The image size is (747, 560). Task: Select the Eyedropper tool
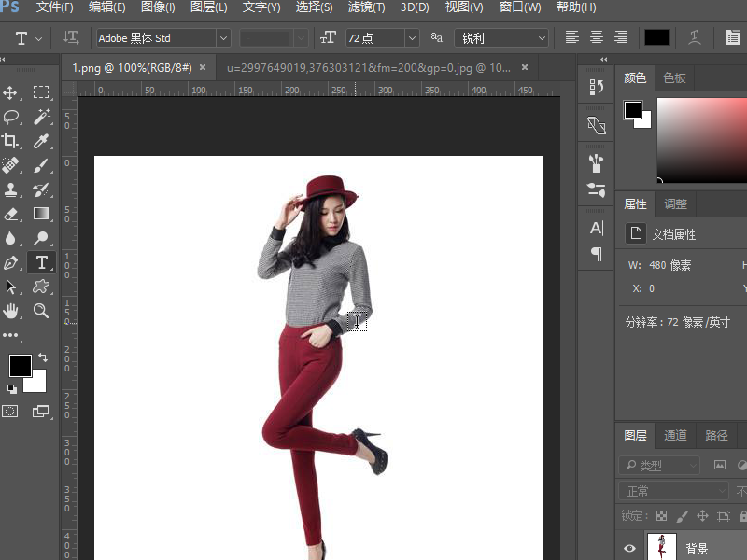point(41,141)
